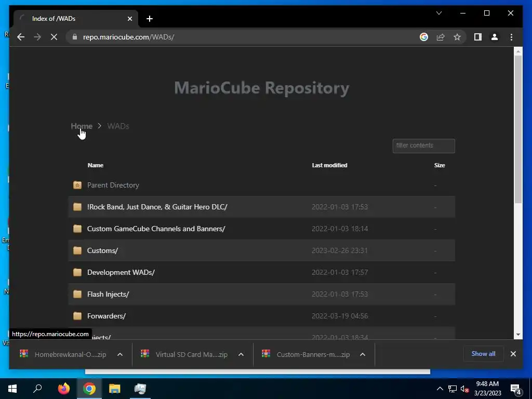Open the notification center icon

tap(516, 389)
